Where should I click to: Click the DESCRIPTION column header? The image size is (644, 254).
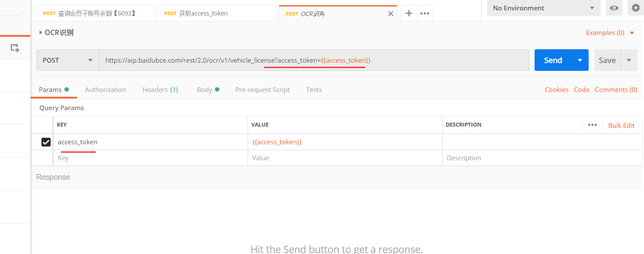point(464,124)
